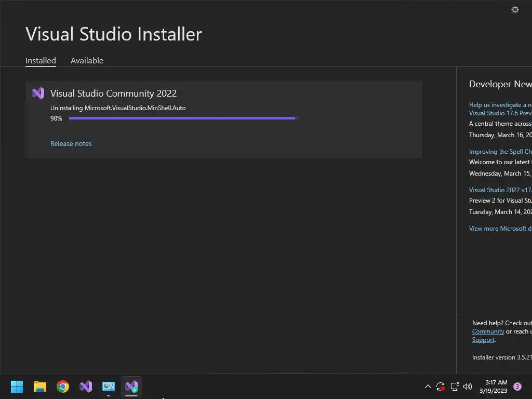
Task: Open the Release notes link
Action: tap(71, 143)
